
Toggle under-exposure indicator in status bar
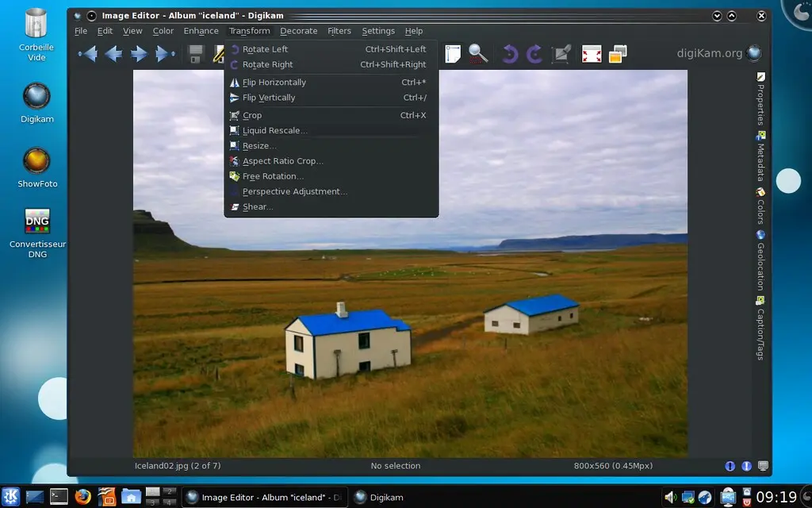[730, 466]
